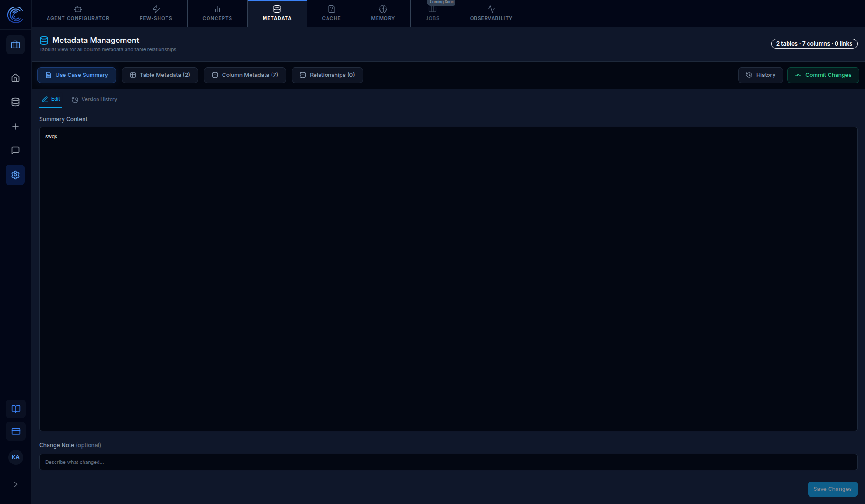The width and height of the screenshot is (865, 504).
Task: Open the briefcase workspace icon in sidebar
Action: coord(15,45)
